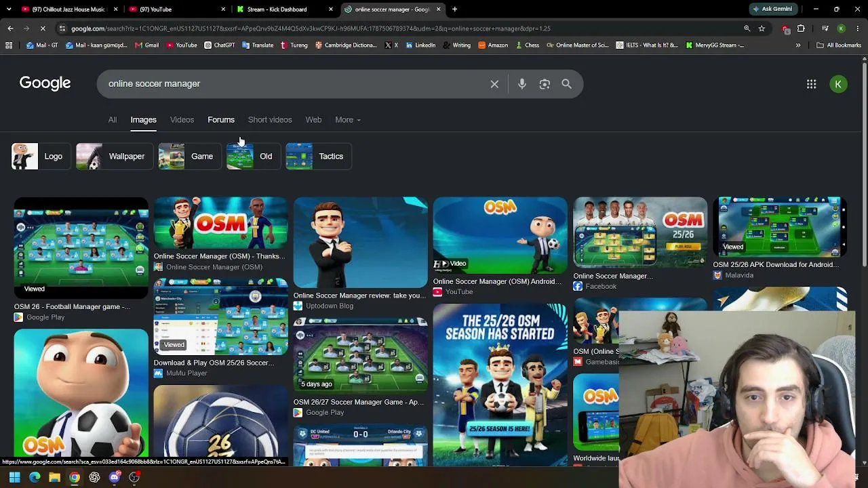Open search by image camera icon
Screen dimensions: 868x488
tap(545, 84)
